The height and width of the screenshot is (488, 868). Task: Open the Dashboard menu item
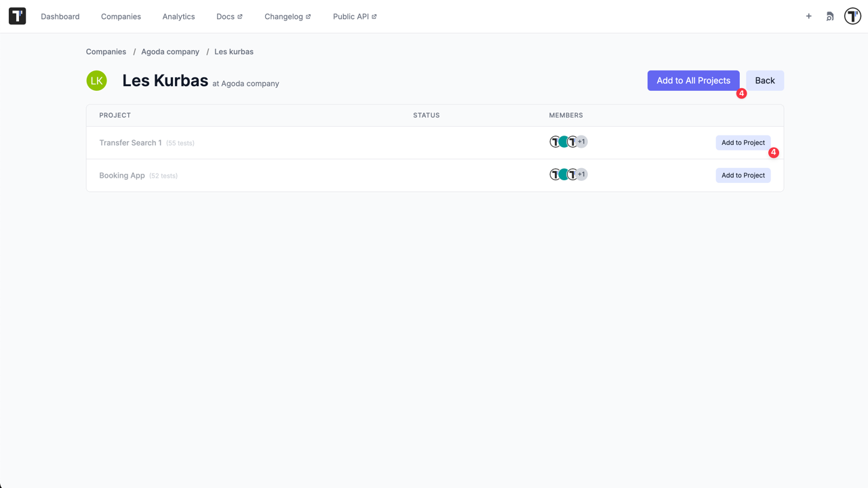click(60, 16)
